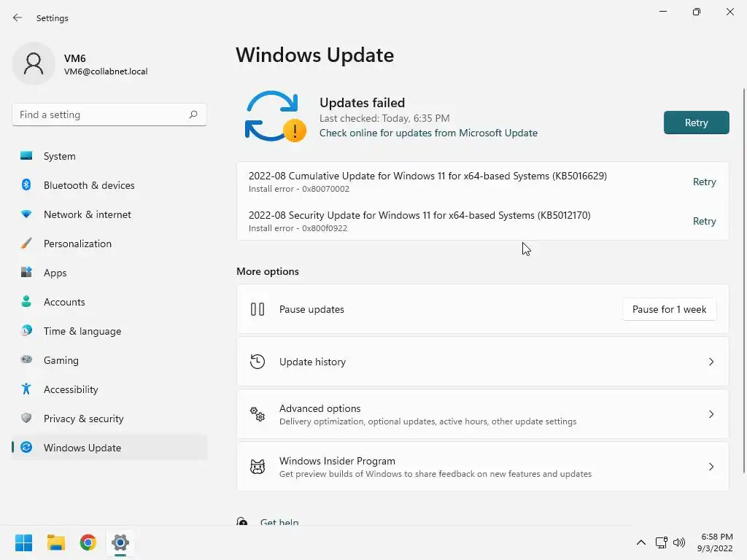The height and width of the screenshot is (560, 747).
Task: Expand Advanced options chevron
Action: [711, 414]
